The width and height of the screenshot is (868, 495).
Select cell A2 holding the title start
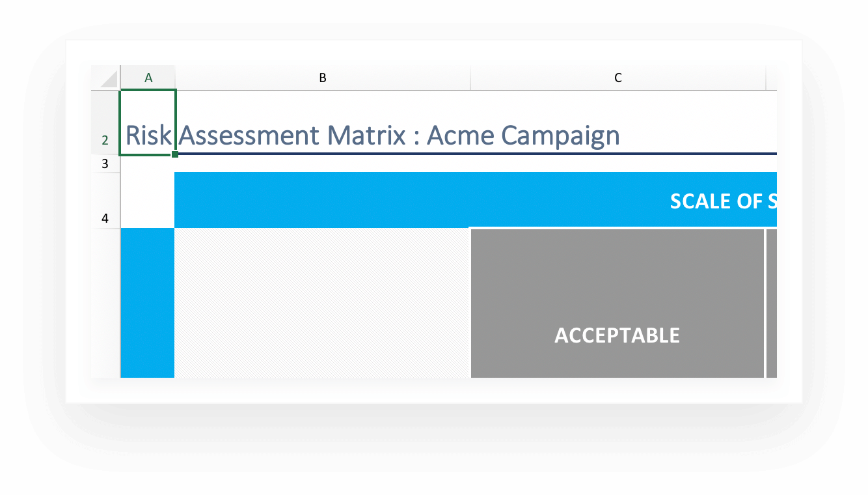[148, 124]
